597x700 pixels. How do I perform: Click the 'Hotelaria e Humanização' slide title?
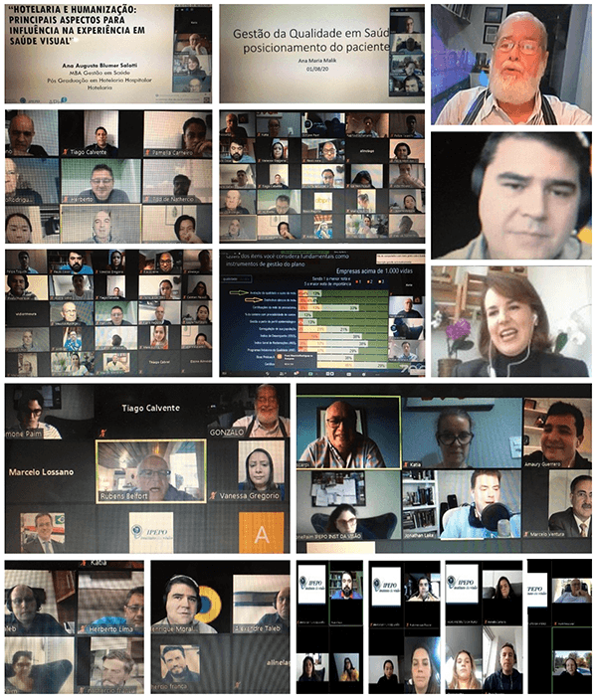77,25
